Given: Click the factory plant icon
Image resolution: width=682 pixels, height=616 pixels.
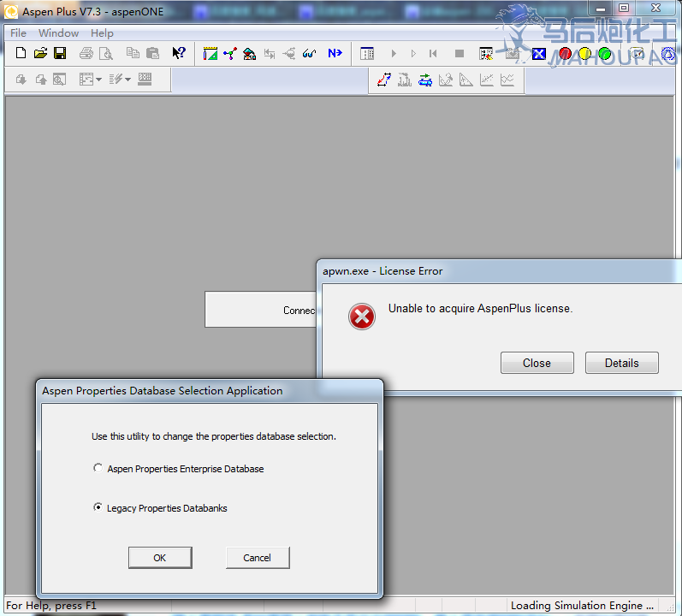Looking at the screenshot, I should pyautogui.click(x=405, y=80).
